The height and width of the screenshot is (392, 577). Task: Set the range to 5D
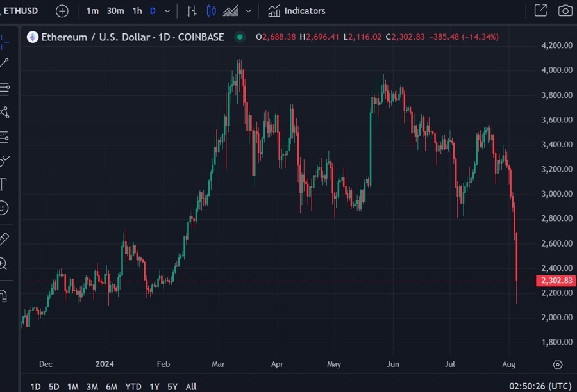[54, 387]
